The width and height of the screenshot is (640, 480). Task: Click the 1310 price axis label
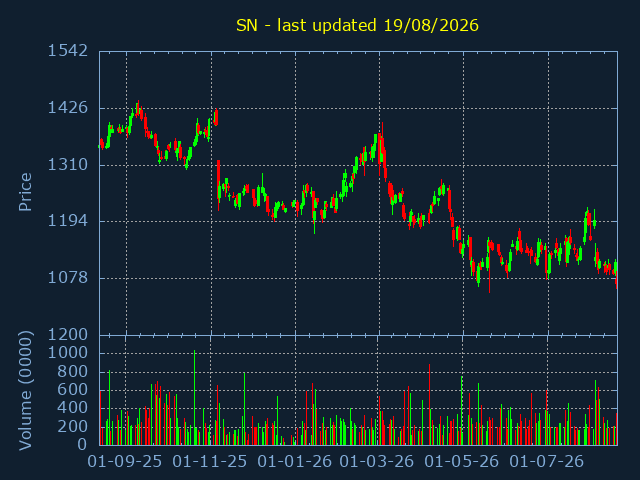(68, 165)
